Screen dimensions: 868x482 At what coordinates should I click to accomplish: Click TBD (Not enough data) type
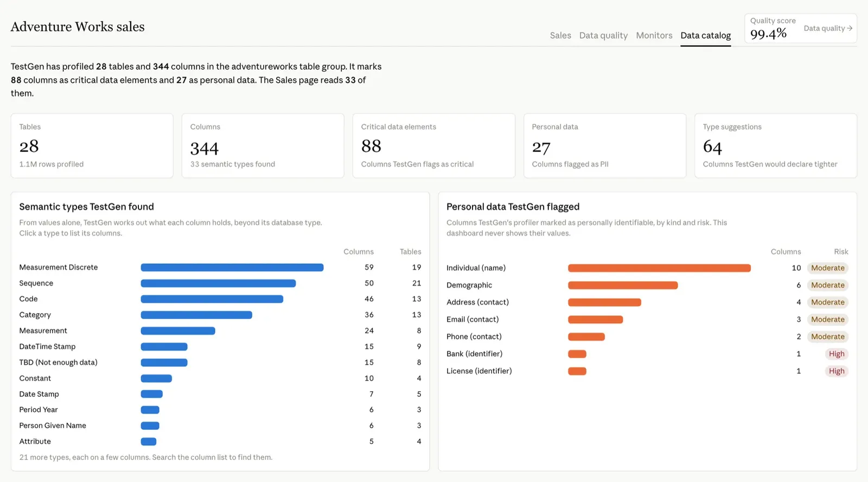click(220, 362)
